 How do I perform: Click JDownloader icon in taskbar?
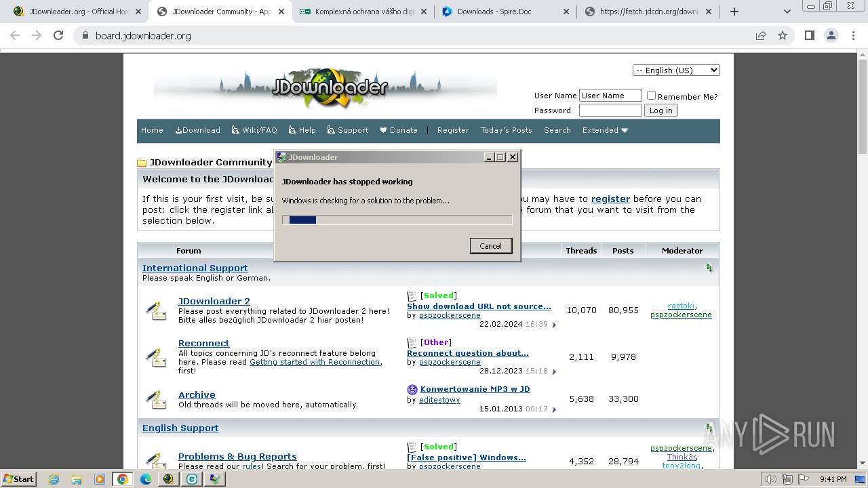168,479
